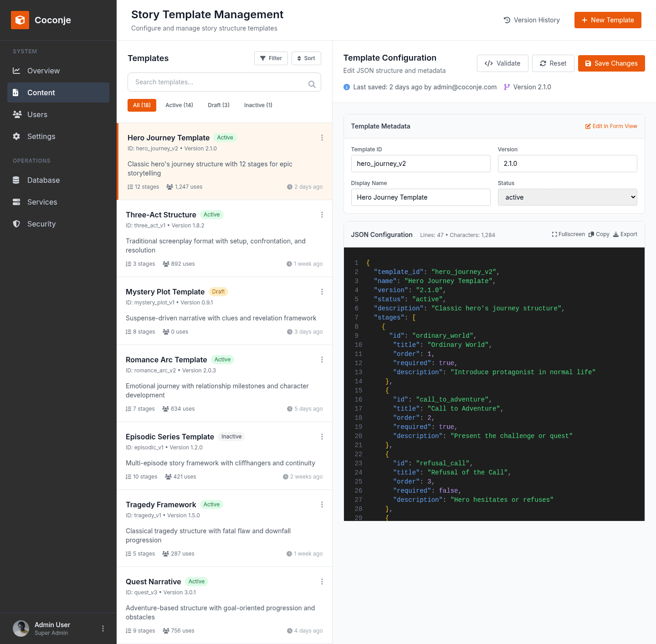Switch to the Draft templates tab
Screen dimensions: 656x644
click(218, 105)
